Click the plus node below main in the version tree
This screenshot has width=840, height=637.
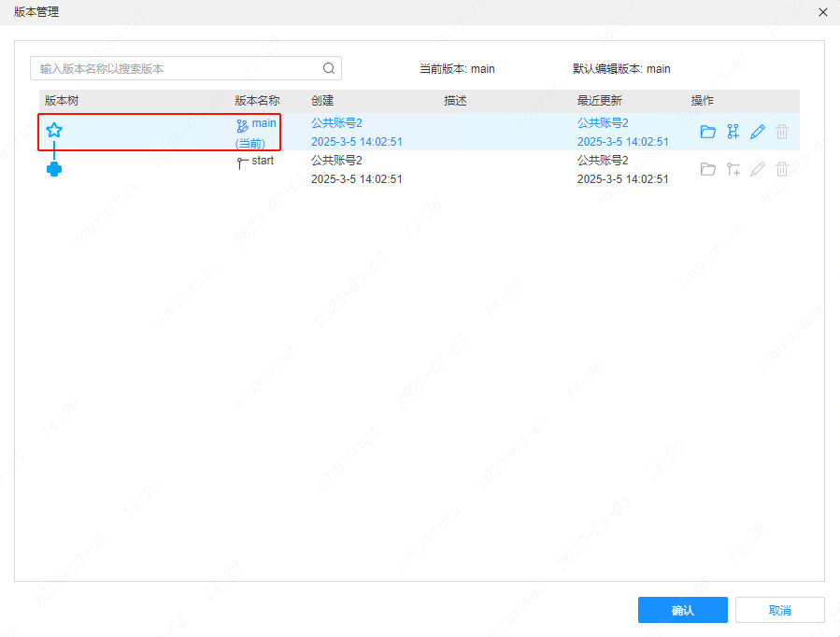coord(54,169)
